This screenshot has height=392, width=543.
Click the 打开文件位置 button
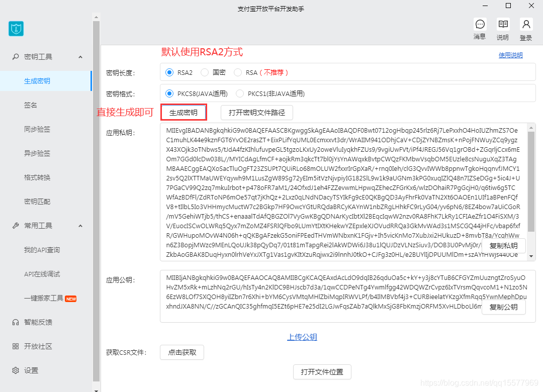pos(322,372)
